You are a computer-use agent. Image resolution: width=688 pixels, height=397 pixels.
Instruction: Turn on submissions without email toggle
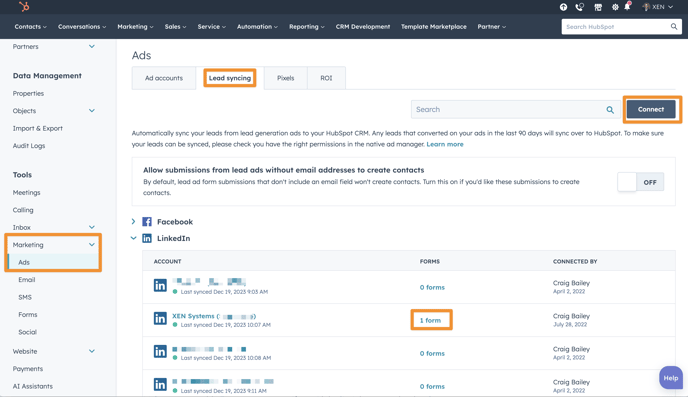point(641,182)
